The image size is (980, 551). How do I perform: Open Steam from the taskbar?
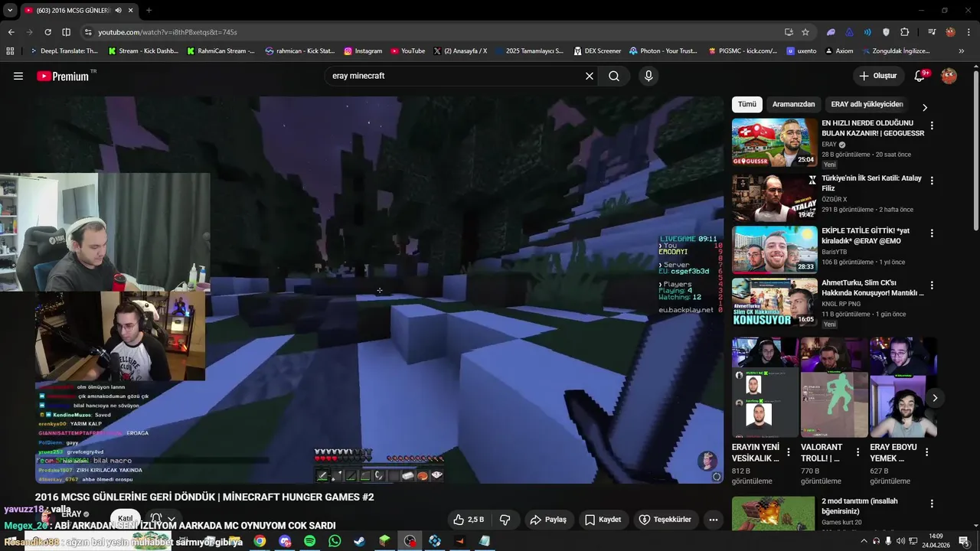[359, 541]
